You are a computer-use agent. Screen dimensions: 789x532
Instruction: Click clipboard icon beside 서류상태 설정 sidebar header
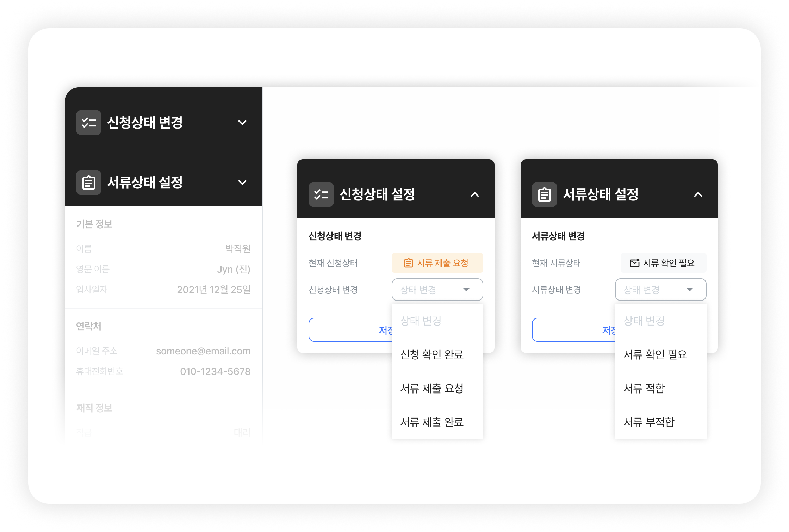[x=89, y=183]
